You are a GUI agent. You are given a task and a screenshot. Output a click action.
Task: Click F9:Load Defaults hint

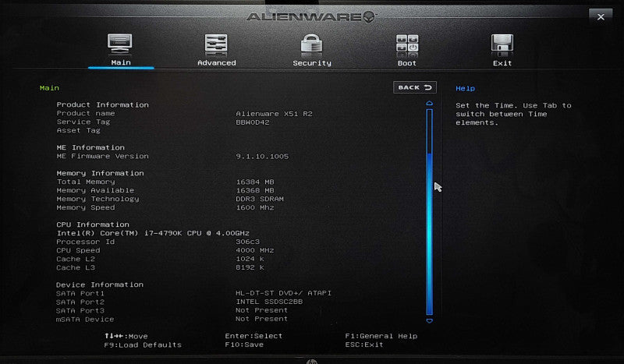[143, 345]
